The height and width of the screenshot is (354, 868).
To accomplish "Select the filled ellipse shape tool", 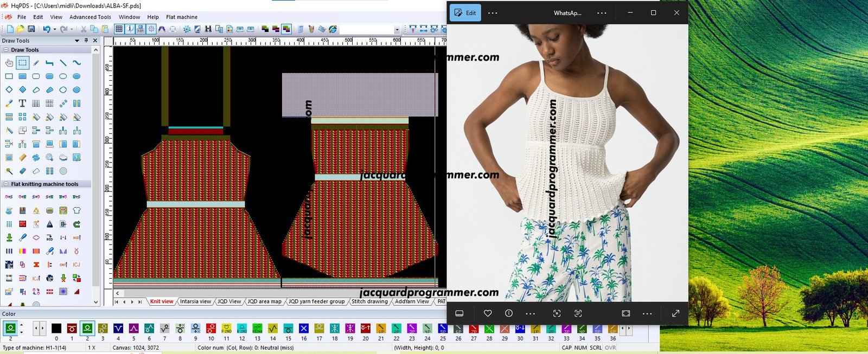I will [x=76, y=76].
